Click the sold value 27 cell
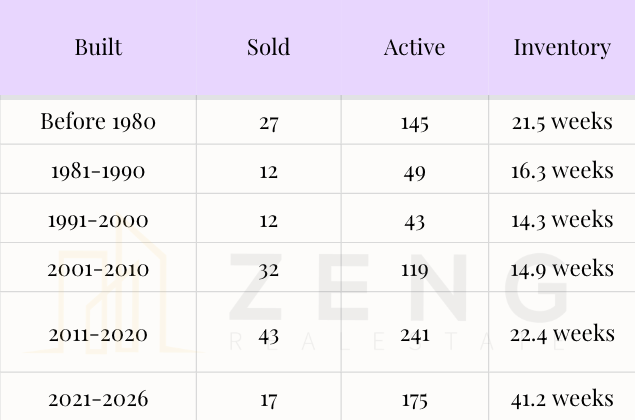Image resolution: width=635 pixels, height=420 pixels. [x=268, y=123]
